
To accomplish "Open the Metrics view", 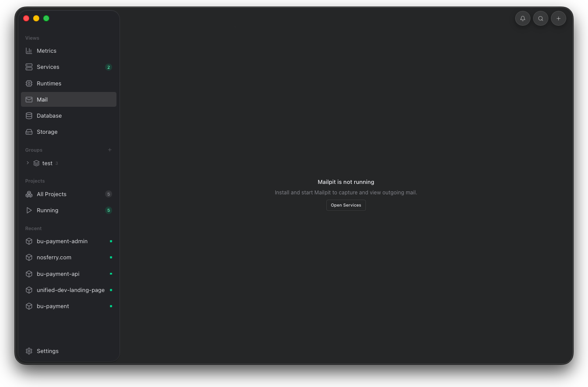I will coord(68,51).
